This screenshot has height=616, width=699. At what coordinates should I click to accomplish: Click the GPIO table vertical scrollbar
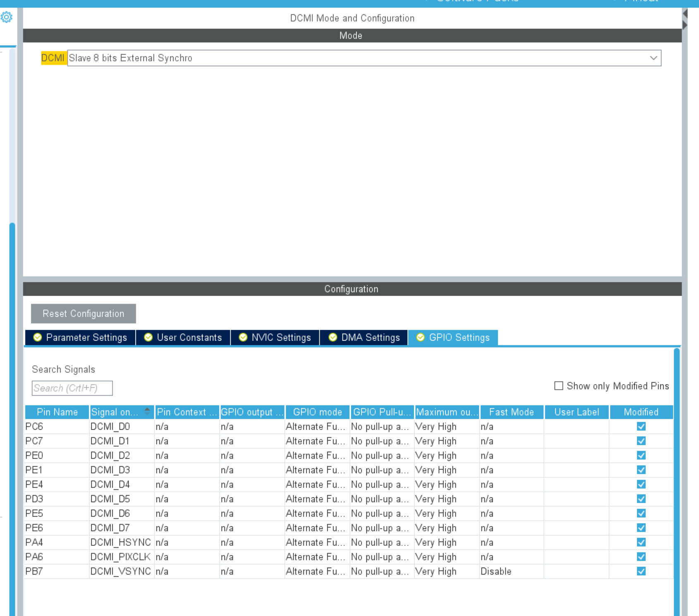coord(677,482)
